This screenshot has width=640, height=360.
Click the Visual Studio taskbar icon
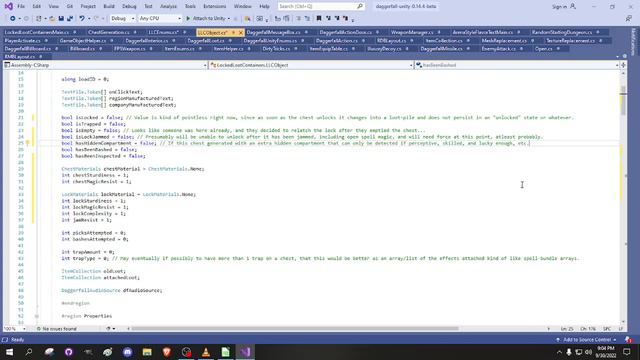click(245, 352)
